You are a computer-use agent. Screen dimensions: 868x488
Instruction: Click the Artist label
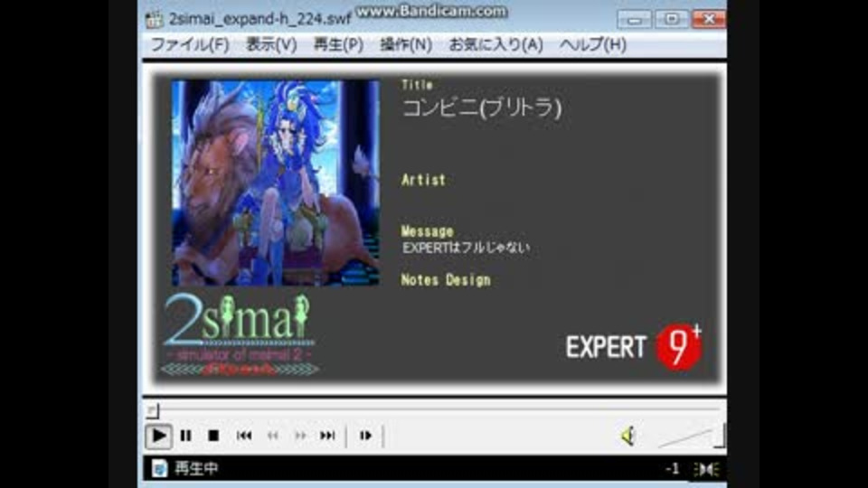(x=423, y=180)
